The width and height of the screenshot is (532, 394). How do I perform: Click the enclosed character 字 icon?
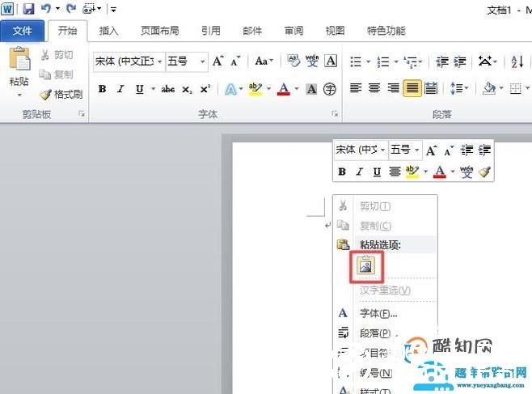[329, 89]
